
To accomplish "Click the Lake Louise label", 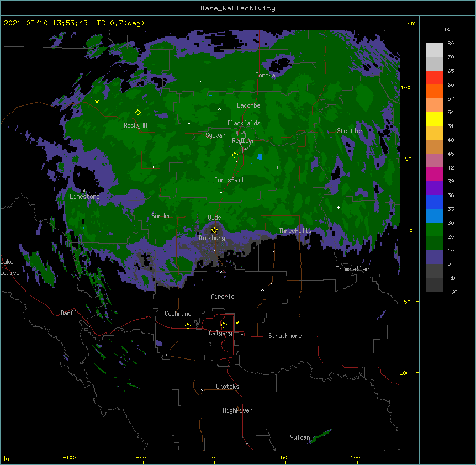I will click(9, 267).
